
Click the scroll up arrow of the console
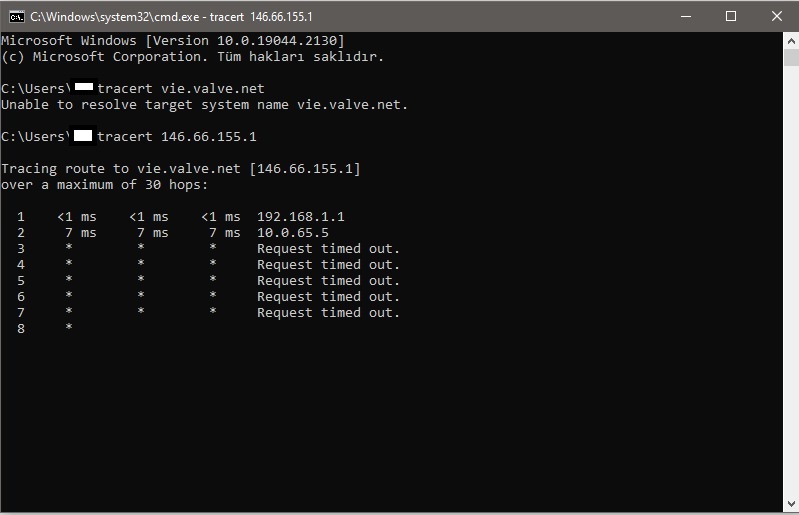[791, 41]
